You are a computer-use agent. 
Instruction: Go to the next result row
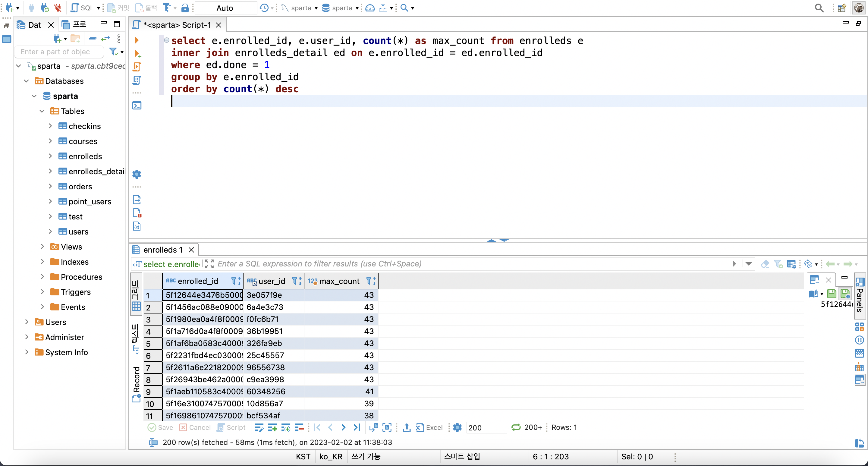coord(343,428)
